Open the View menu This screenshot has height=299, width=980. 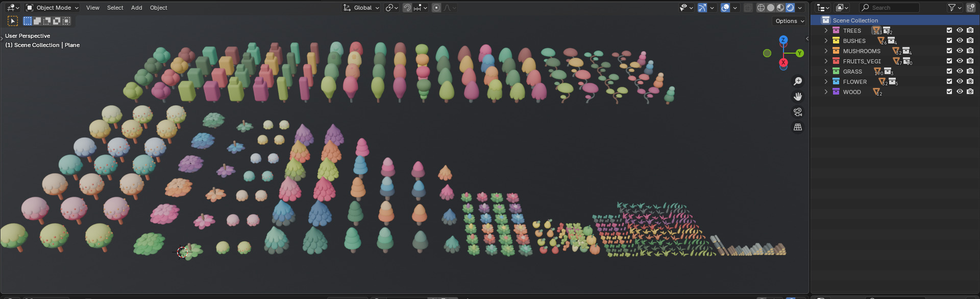[93, 8]
